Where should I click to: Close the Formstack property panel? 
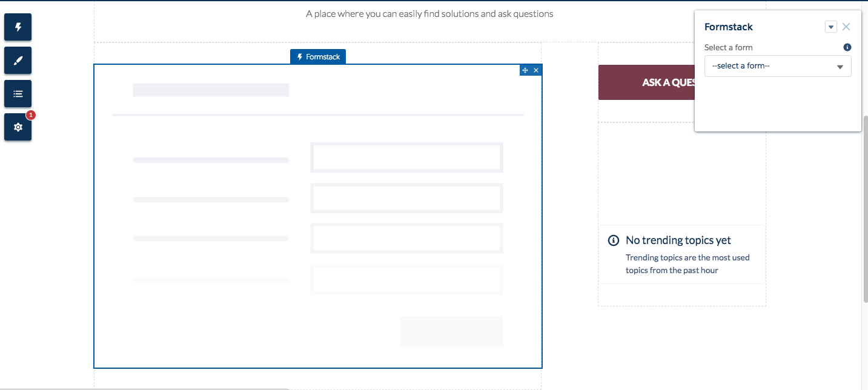click(x=846, y=27)
